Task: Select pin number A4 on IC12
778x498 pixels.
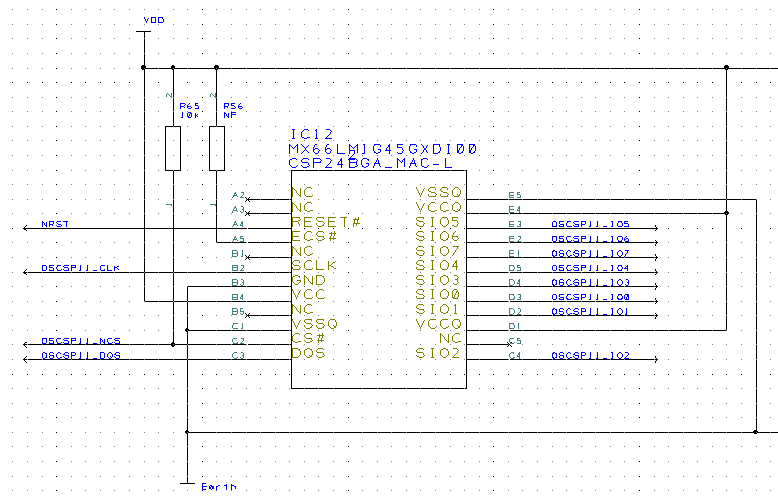Action: (238, 224)
